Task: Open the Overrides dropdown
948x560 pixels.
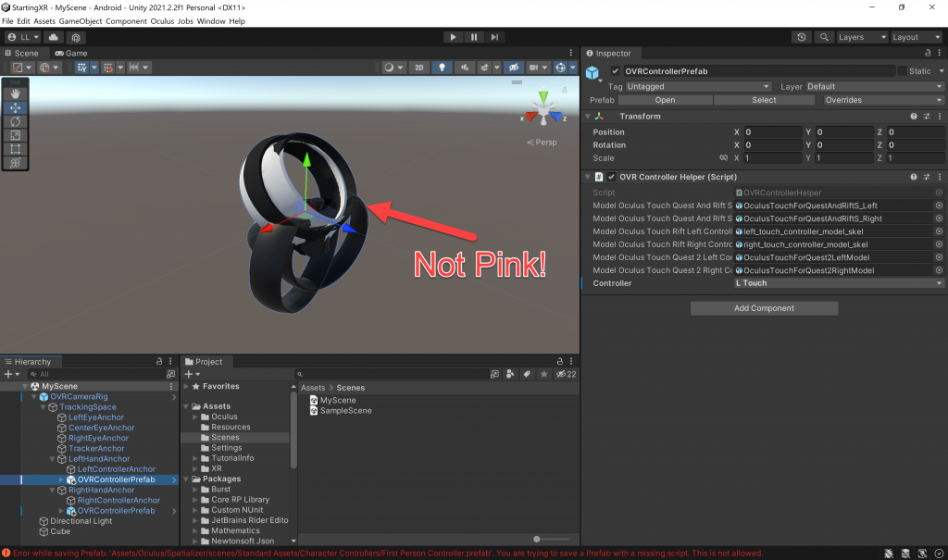Action: click(x=883, y=100)
